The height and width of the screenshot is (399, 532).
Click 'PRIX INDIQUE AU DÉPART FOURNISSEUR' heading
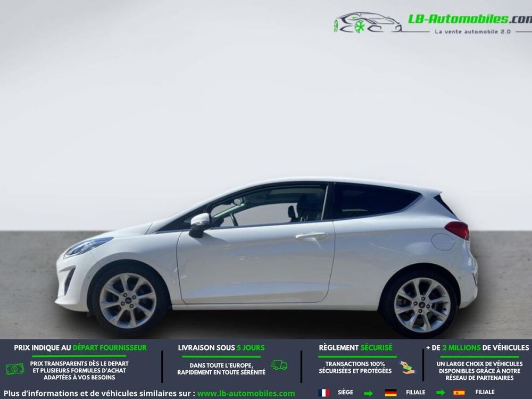pyautogui.click(x=80, y=348)
